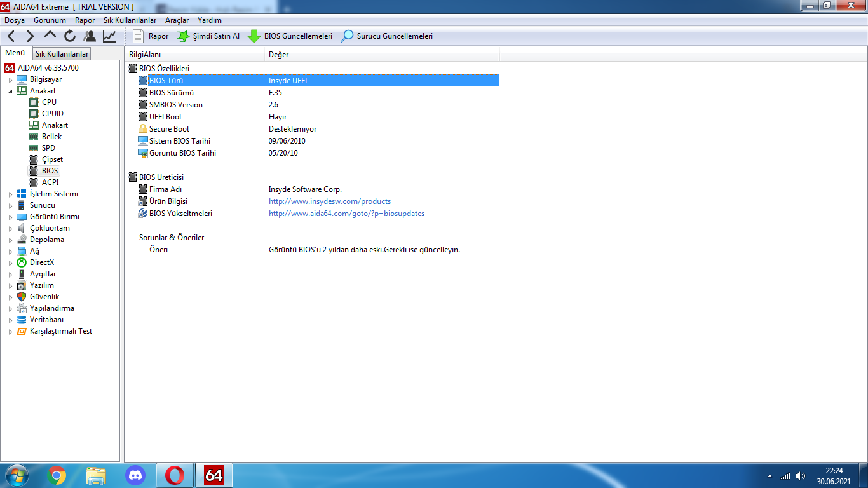Open the Rapor menu in menu bar

click(85, 20)
